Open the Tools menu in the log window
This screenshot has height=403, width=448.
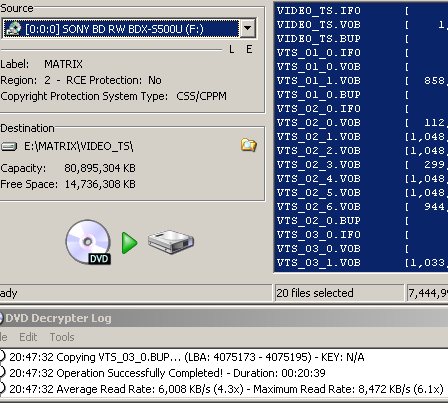tap(62, 337)
